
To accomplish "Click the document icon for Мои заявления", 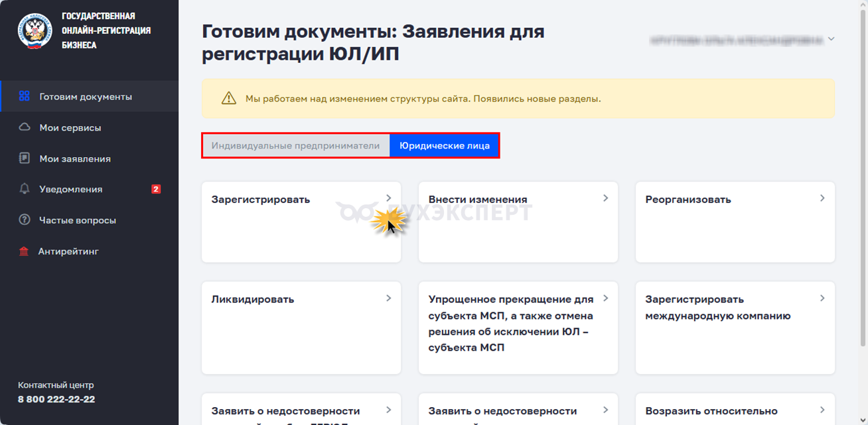I will tap(25, 158).
